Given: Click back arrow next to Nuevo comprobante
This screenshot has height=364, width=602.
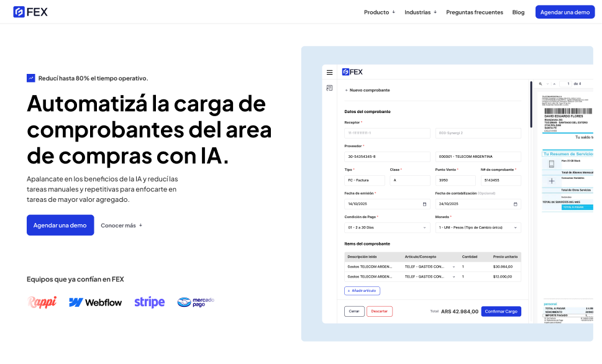Looking at the screenshot, I should tap(346, 90).
